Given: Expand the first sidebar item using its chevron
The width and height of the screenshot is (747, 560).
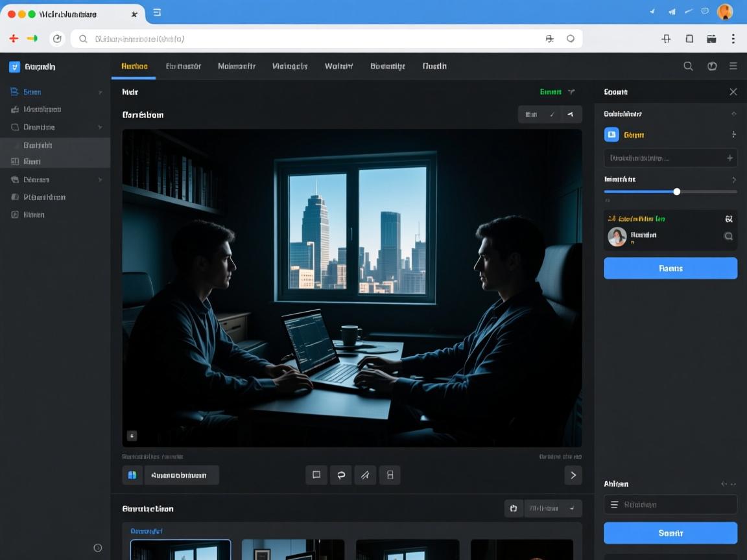Looking at the screenshot, I should click(100, 92).
